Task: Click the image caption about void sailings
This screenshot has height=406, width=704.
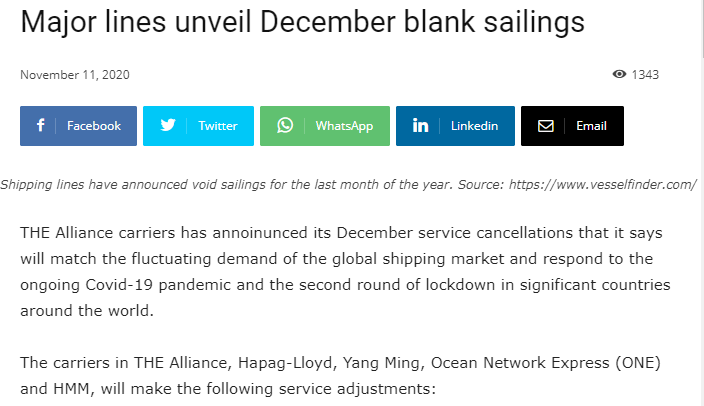Action: tap(348, 185)
